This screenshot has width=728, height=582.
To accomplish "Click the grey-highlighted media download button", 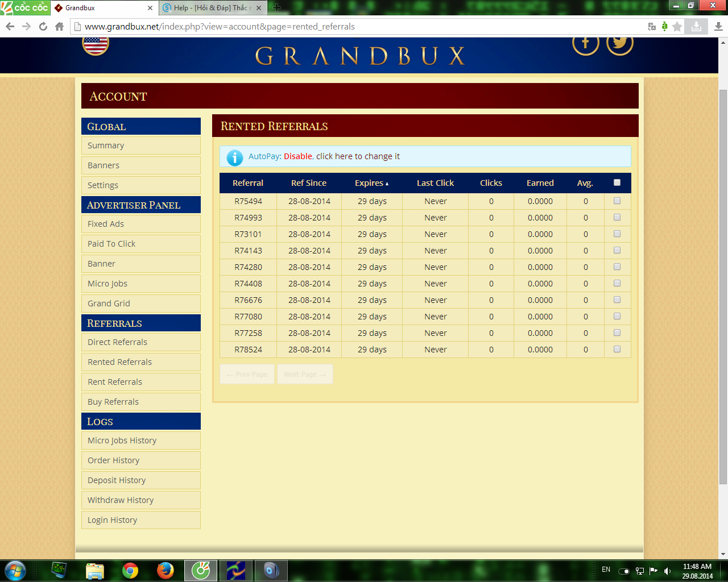I will (696, 27).
